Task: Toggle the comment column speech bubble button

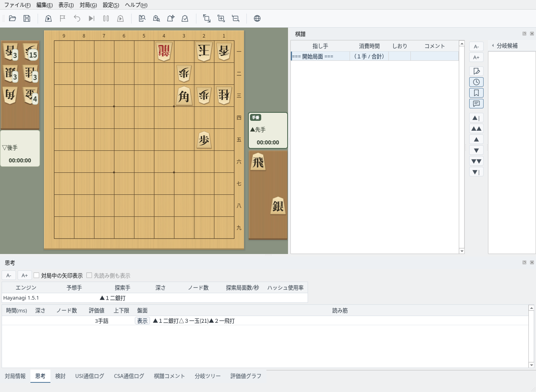Action: click(x=476, y=104)
